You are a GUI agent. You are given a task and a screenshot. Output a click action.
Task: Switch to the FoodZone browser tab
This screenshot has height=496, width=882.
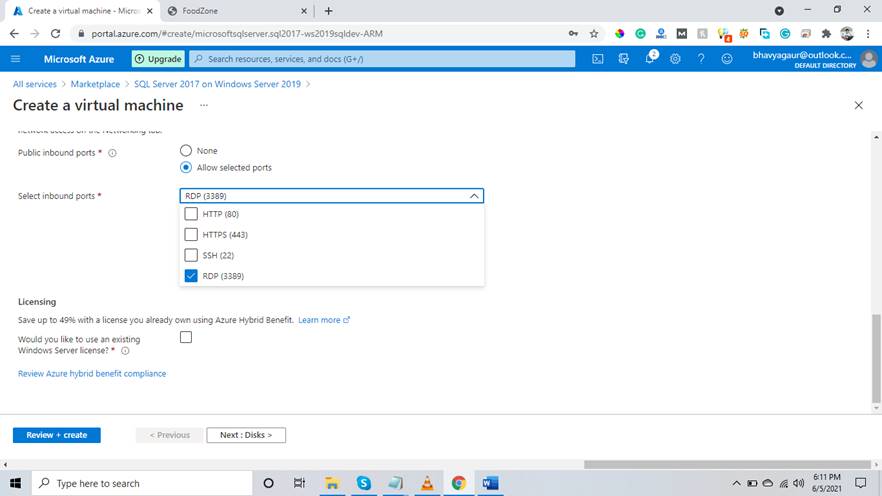pos(237,11)
